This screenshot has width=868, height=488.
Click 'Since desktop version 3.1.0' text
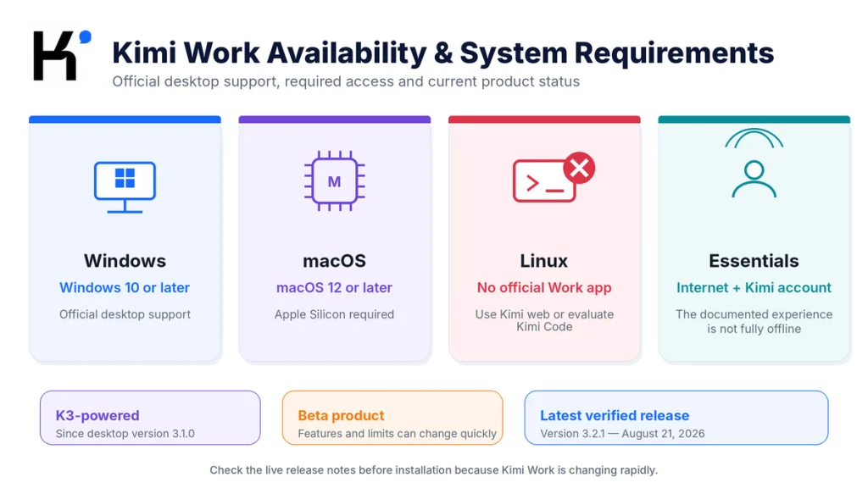pyautogui.click(x=125, y=434)
